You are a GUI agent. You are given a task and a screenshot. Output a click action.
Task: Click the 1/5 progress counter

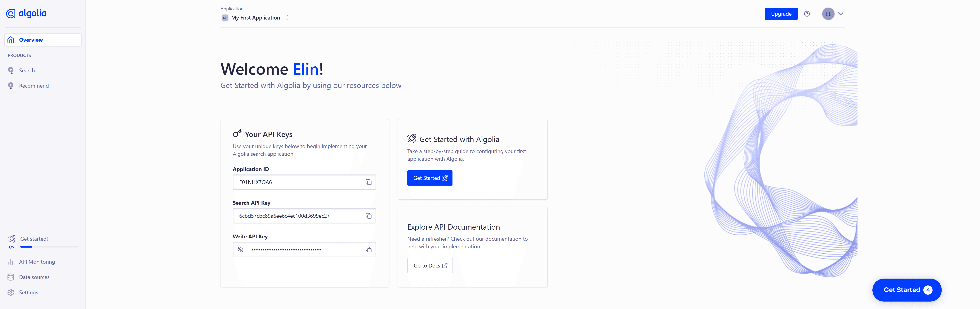tap(11, 247)
